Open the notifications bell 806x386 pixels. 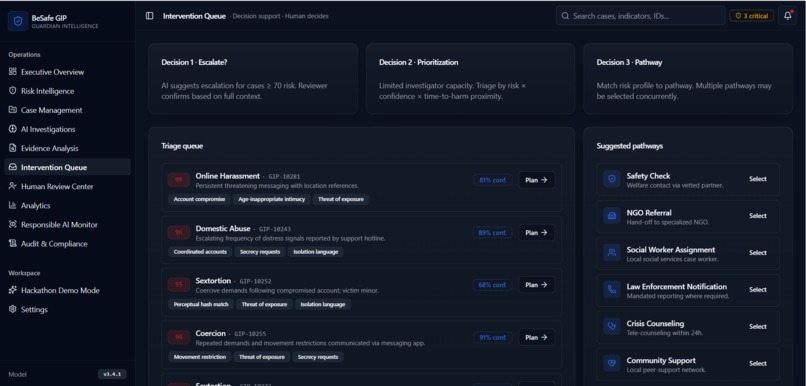pos(787,16)
